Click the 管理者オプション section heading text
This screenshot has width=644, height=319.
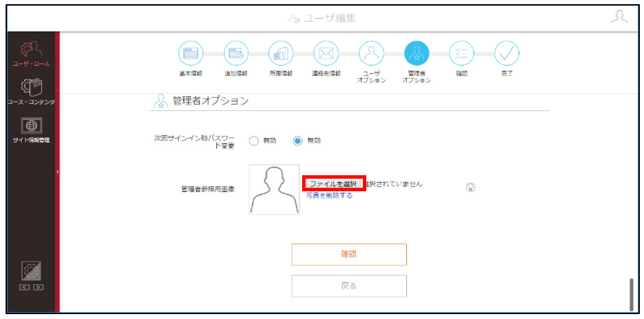(210, 101)
